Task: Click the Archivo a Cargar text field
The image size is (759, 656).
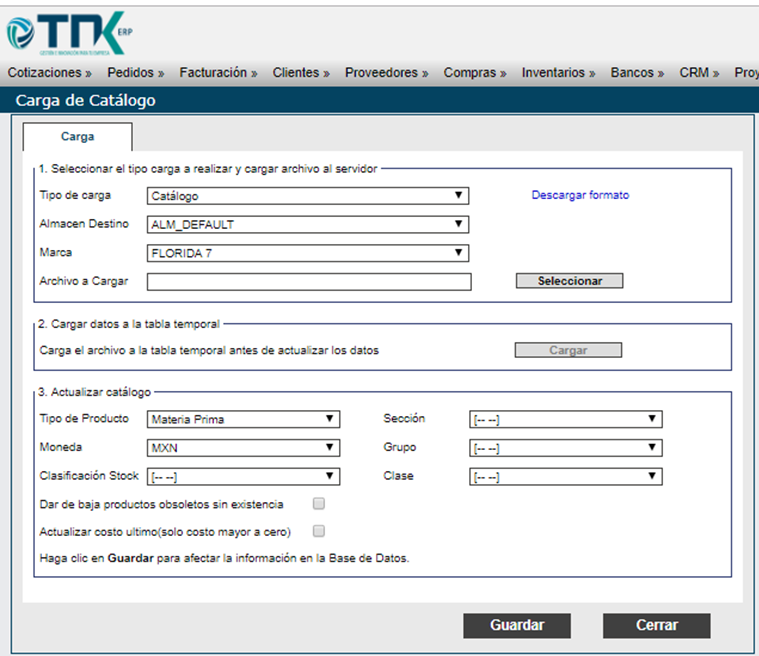Action: 308,282
